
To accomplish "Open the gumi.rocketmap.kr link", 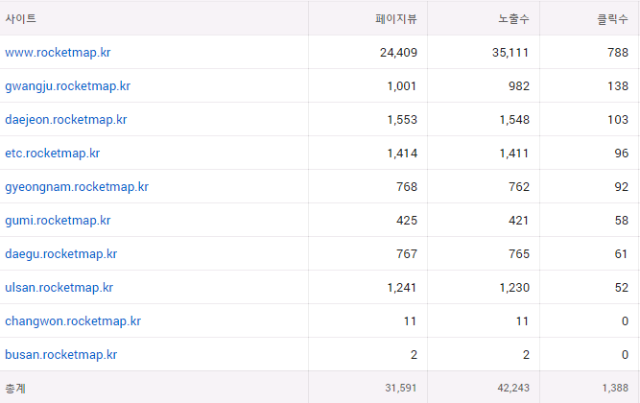I will click(x=57, y=220).
